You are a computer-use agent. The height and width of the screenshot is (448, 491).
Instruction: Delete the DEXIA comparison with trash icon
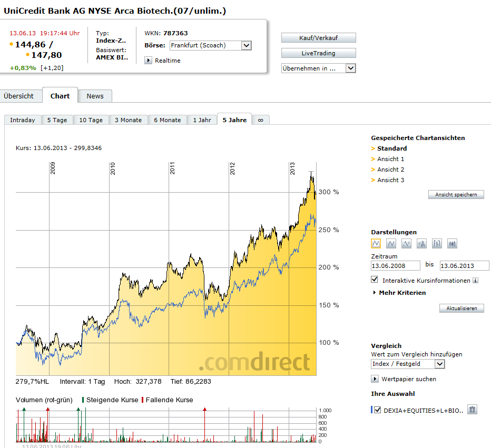coord(472,410)
